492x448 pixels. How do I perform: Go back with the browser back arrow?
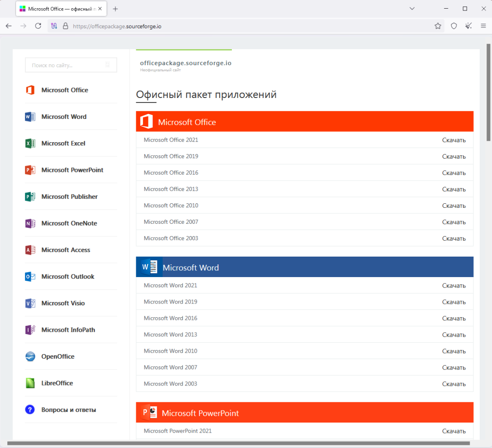[9, 26]
